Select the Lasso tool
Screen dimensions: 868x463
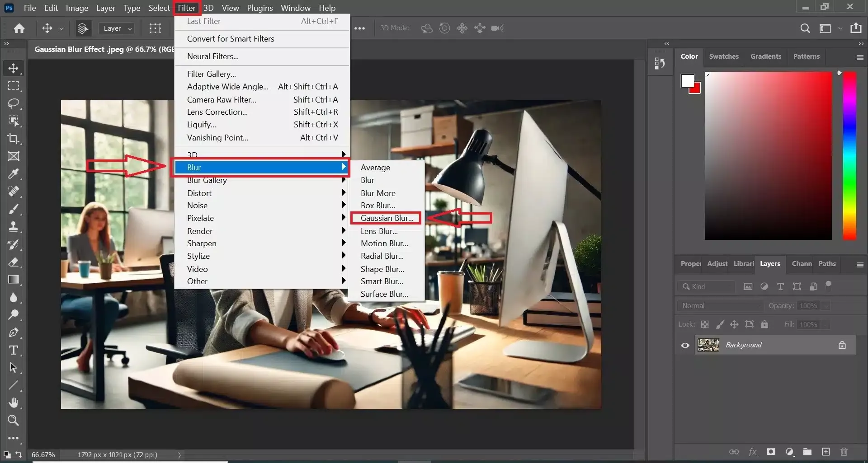14,103
